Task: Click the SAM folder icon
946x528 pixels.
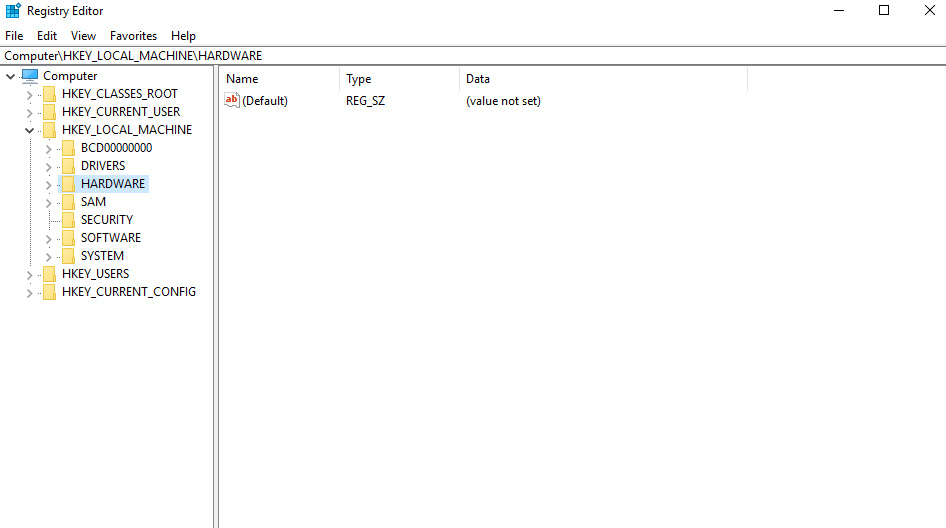Action: (69, 202)
